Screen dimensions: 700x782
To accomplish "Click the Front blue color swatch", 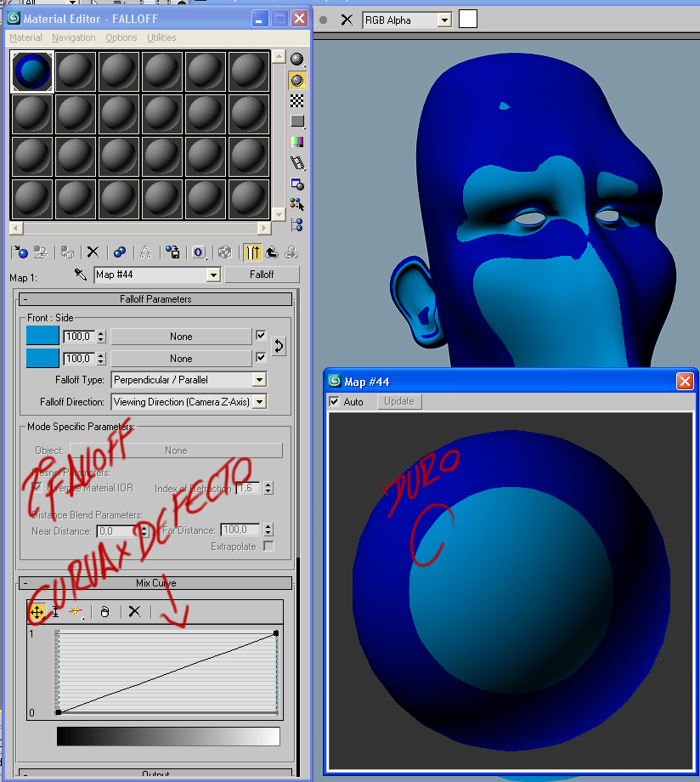I will click(42, 336).
